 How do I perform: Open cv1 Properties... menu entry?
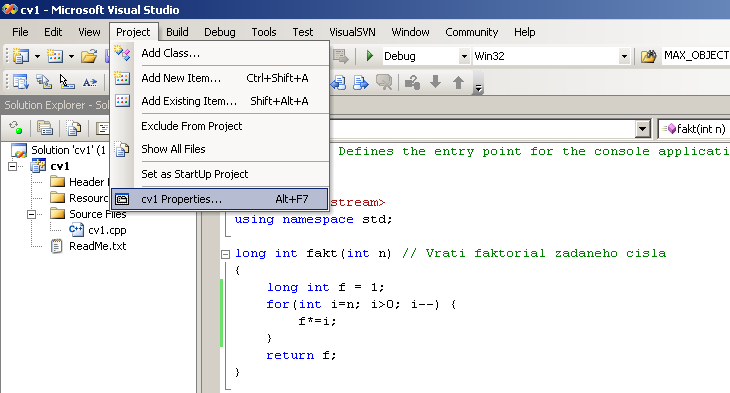coord(220,199)
